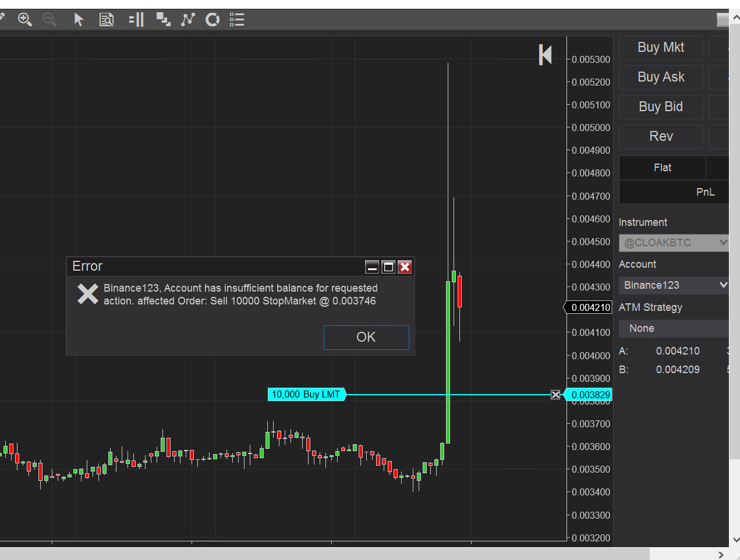Select the Zoom Out magnifier tool
Image resolution: width=740 pixels, height=560 pixels.
tap(49, 20)
